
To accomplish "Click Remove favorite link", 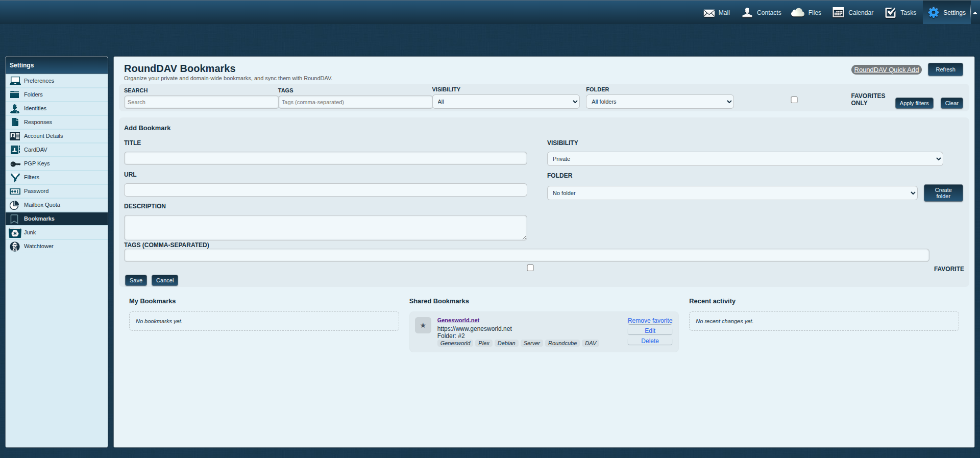I will (650, 321).
